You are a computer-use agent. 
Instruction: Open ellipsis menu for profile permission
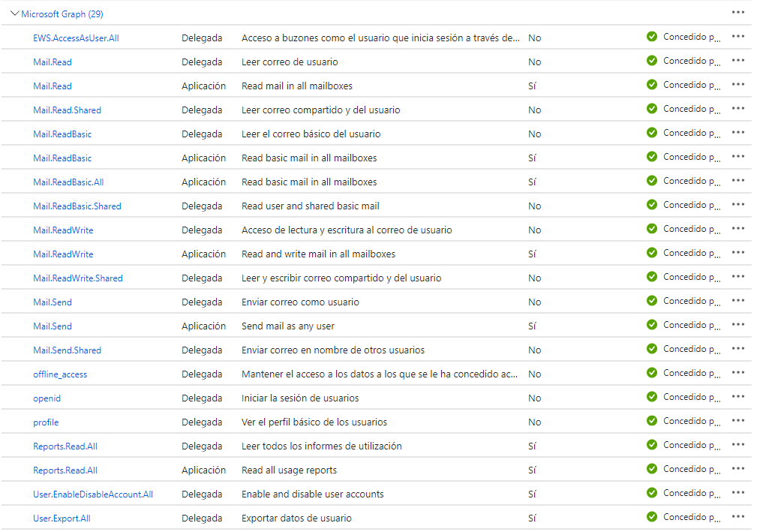point(737,420)
